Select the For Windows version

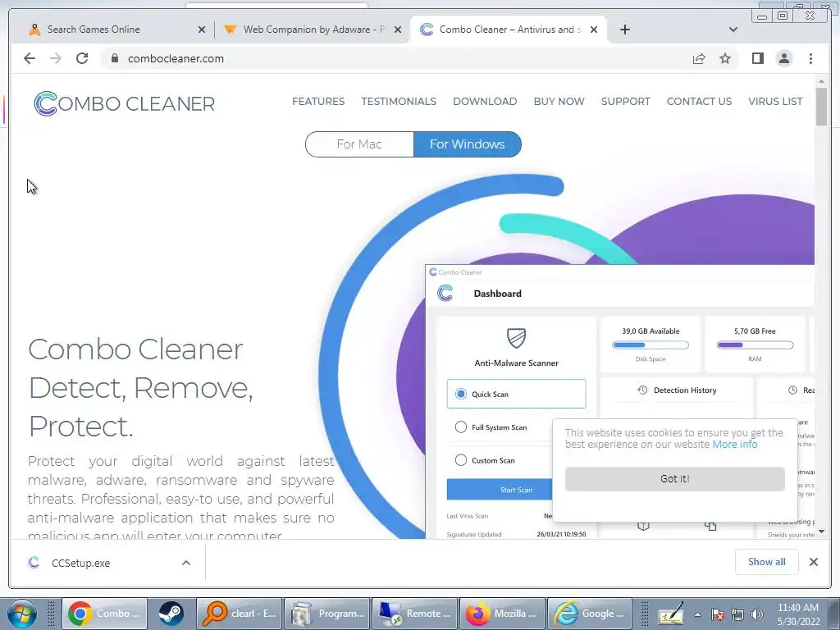(467, 144)
